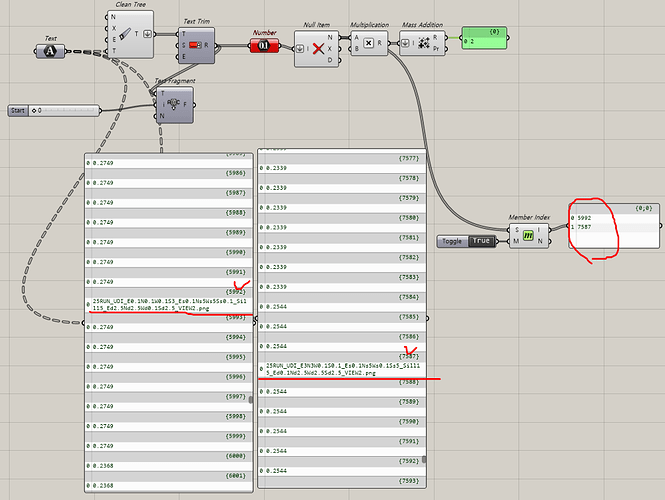Click the flatten arrow on Clean Tree output
Screen dimensions: 665x500
click(147, 34)
